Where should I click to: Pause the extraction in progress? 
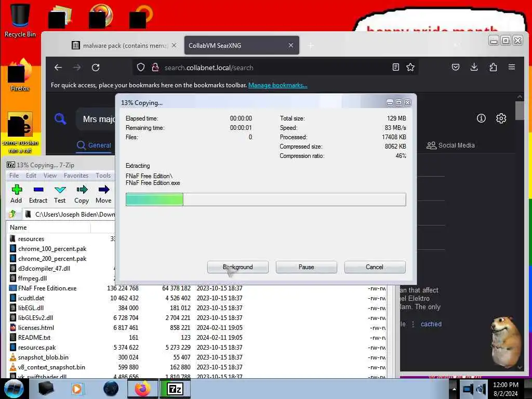click(x=307, y=267)
